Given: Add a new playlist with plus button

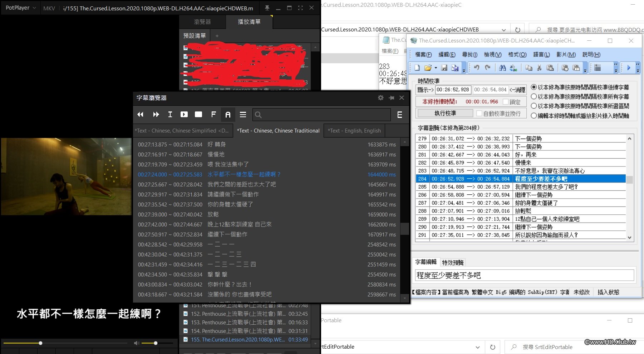Looking at the screenshot, I should (x=217, y=36).
